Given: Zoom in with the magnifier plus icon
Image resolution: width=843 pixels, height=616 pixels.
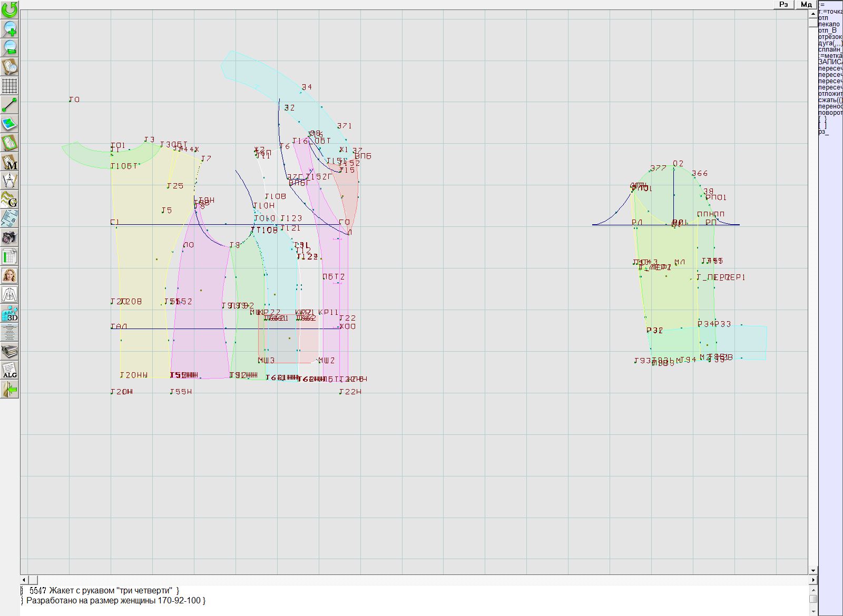Looking at the screenshot, I should [x=9, y=28].
